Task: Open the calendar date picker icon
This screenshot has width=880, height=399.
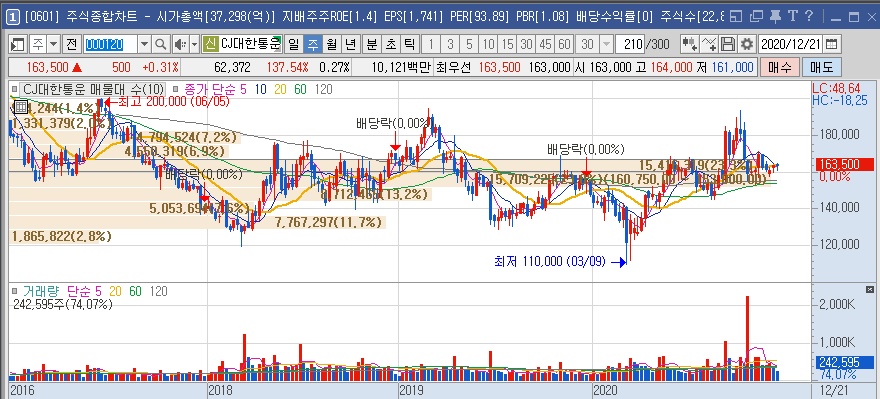Action: [x=832, y=44]
